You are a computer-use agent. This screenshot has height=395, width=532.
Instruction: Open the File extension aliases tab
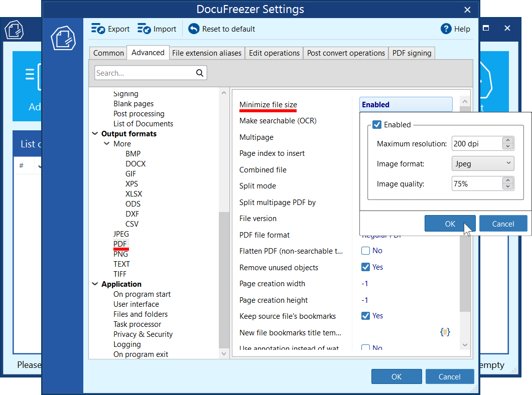[x=207, y=53]
